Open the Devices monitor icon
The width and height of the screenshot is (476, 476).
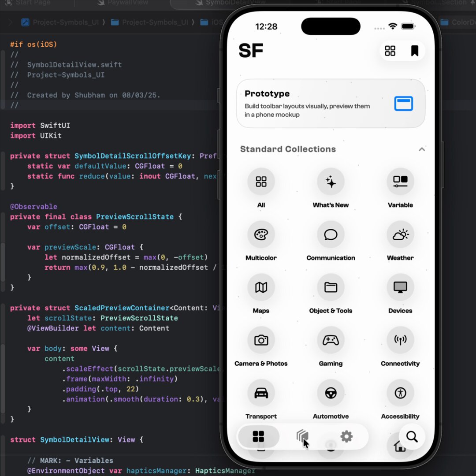[x=400, y=287]
